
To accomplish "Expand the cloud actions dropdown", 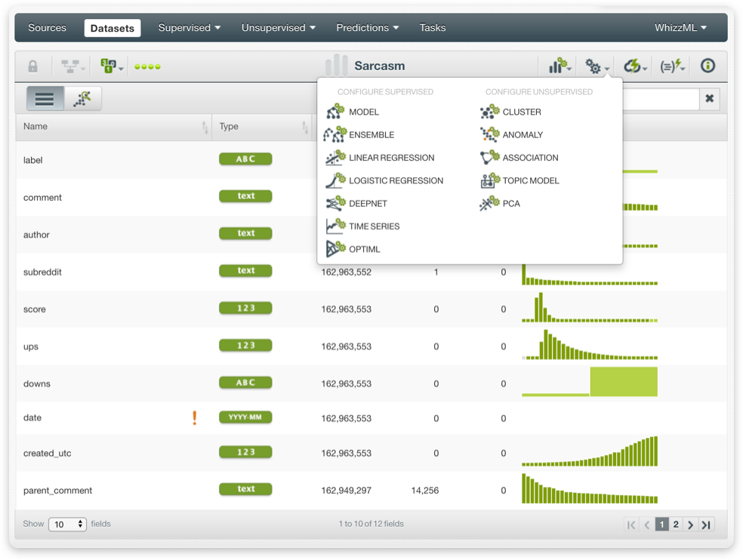I will (x=634, y=66).
